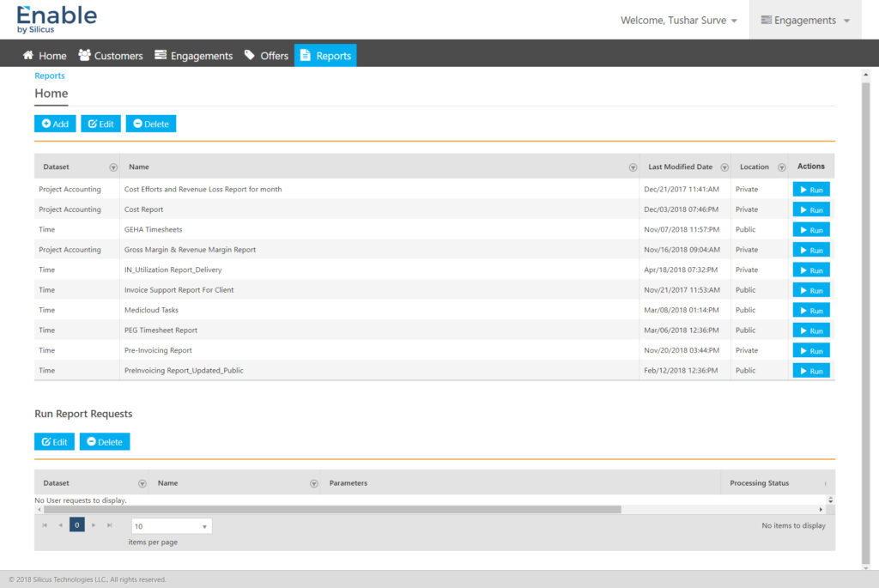Open filter on requests Name column
Image resolution: width=879 pixels, height=588 pixels.
(x=314, y=484)
